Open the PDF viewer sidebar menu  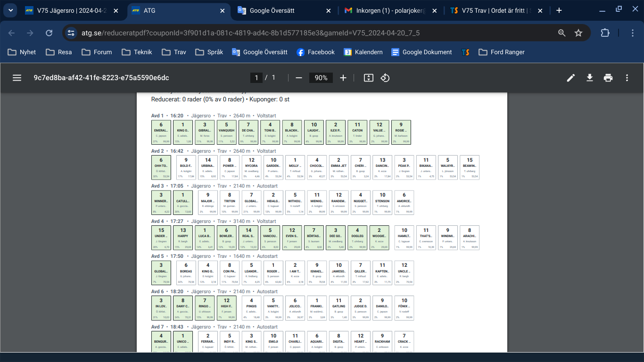point(17,78)
